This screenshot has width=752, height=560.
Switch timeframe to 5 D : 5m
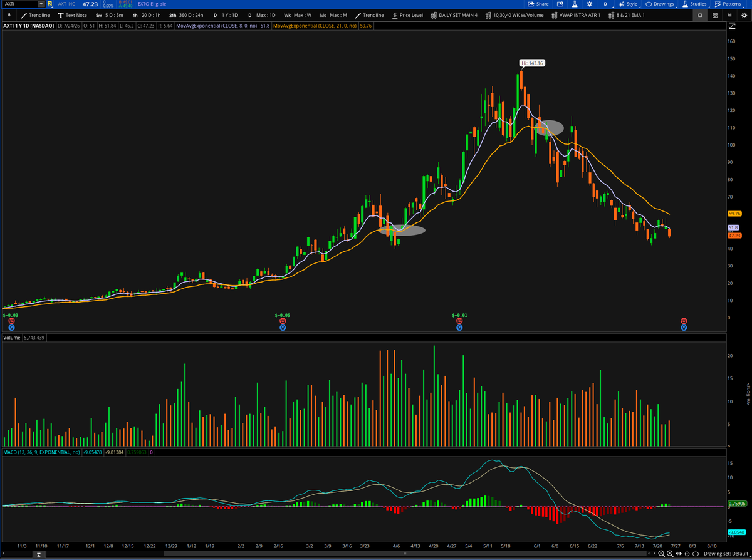pyautogui.click(x=110, y=15)
